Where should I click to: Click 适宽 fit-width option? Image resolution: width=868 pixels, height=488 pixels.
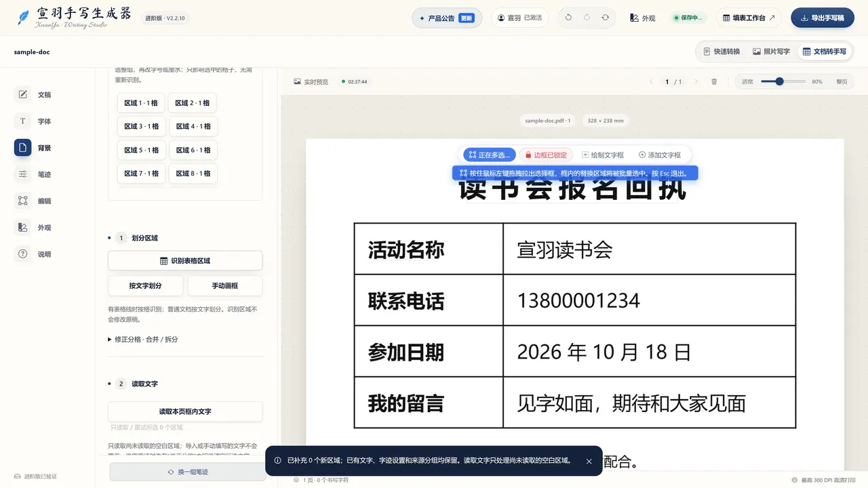pos(747,81)
